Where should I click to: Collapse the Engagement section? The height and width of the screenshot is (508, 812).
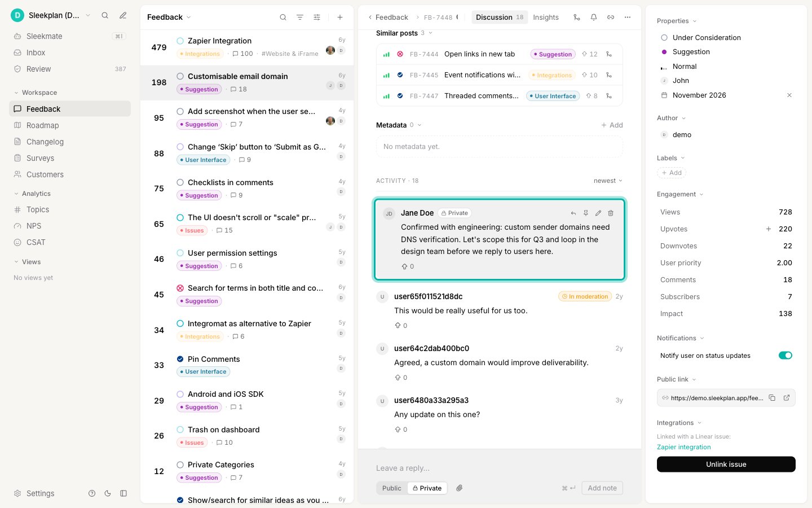click(680, 194)
